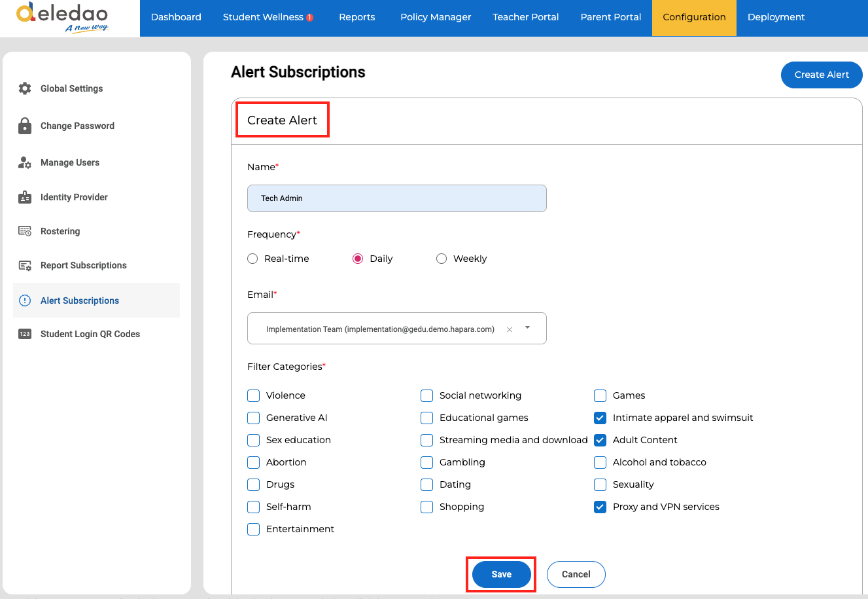Select the Real-time frequency option
This screenshot has height=599, width=868.
pyautogui.click(x=252, y=259)
